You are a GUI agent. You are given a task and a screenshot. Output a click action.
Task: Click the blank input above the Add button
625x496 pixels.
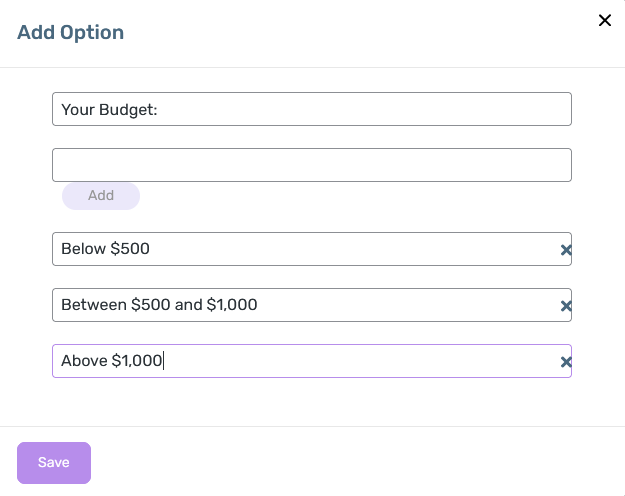point(311,165)
